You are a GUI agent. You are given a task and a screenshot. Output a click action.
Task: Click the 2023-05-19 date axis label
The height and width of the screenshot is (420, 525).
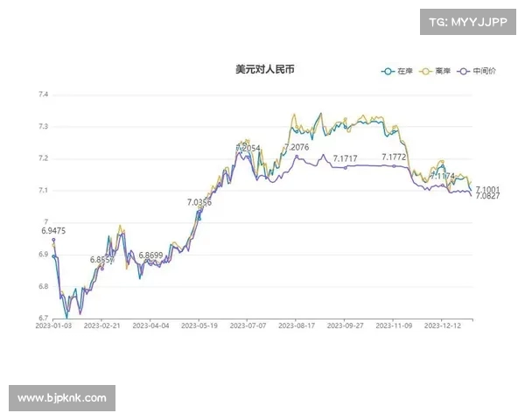[199, 325]
